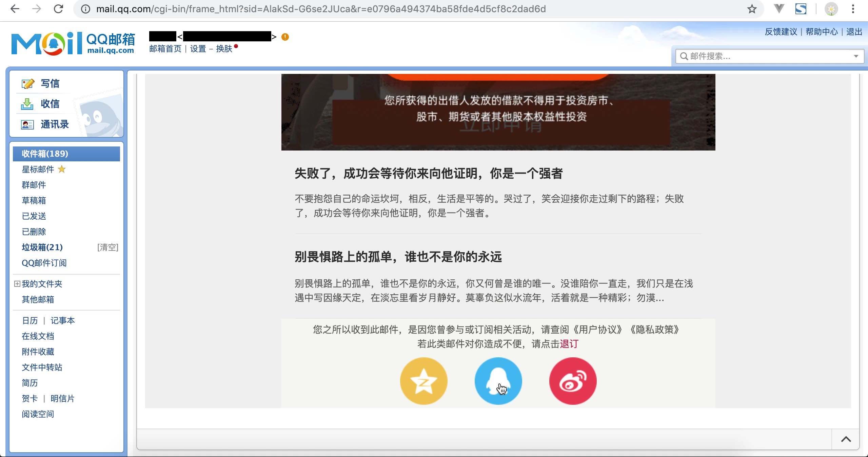
Task: Open 已发送 folder
Action: pos(34,216)
